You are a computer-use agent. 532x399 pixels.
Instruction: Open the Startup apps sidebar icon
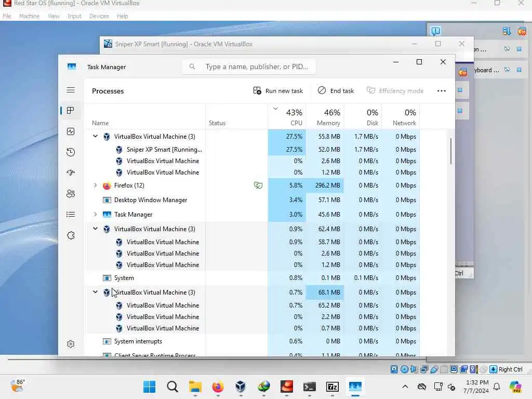pyautogui.click(x=71, y=172)
